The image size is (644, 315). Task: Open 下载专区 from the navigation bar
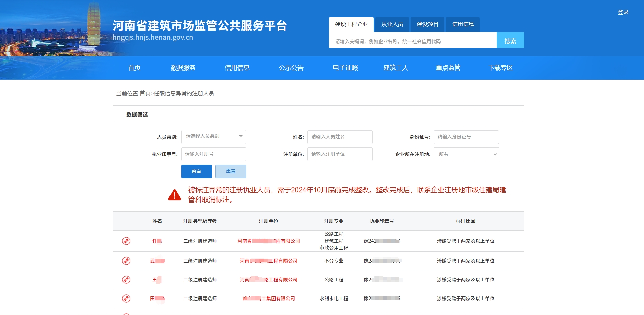500,68
